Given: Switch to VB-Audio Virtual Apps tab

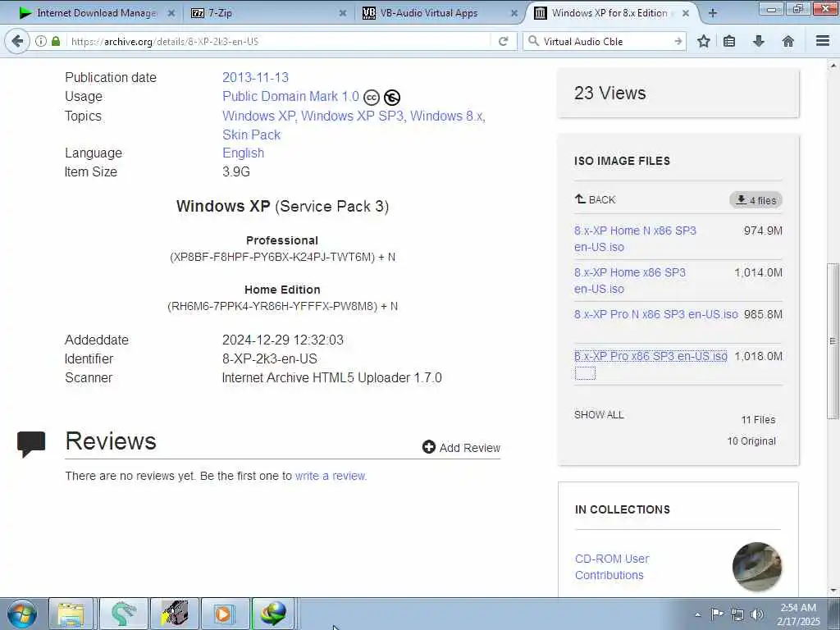Looking at the screenshot, I should tap(438, 13).
